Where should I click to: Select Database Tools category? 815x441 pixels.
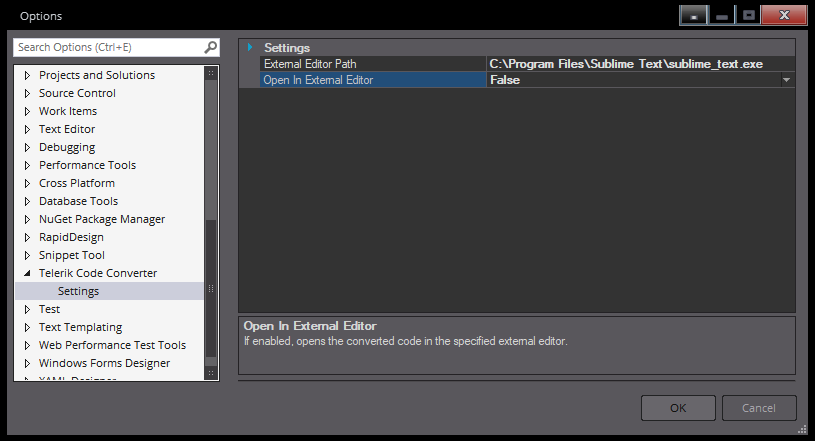[x=78, y=201]
